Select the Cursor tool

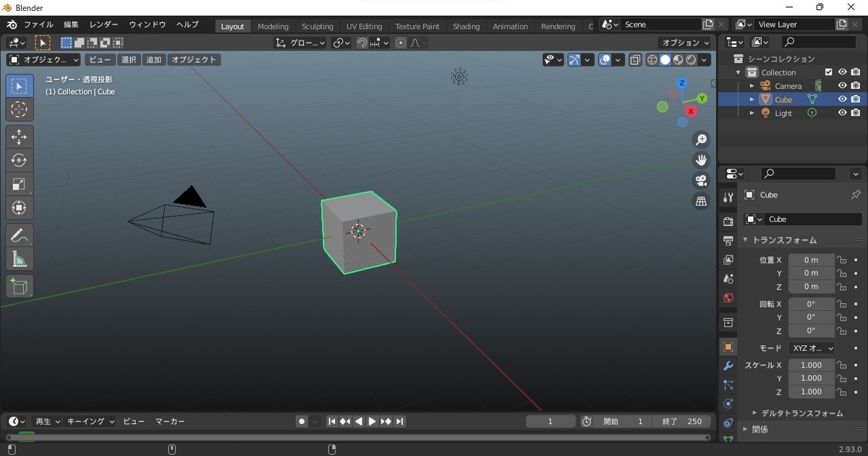tap(20, 110)
